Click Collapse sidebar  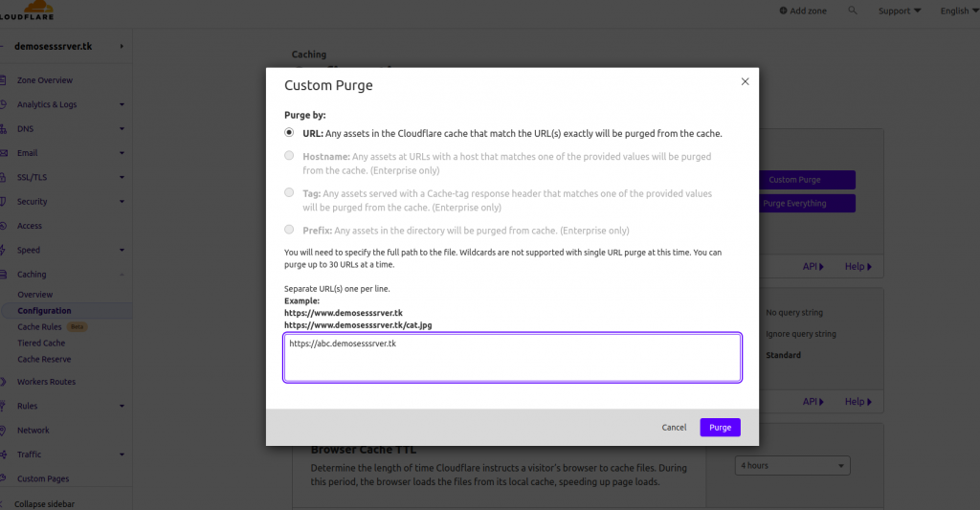coord(44,503)
